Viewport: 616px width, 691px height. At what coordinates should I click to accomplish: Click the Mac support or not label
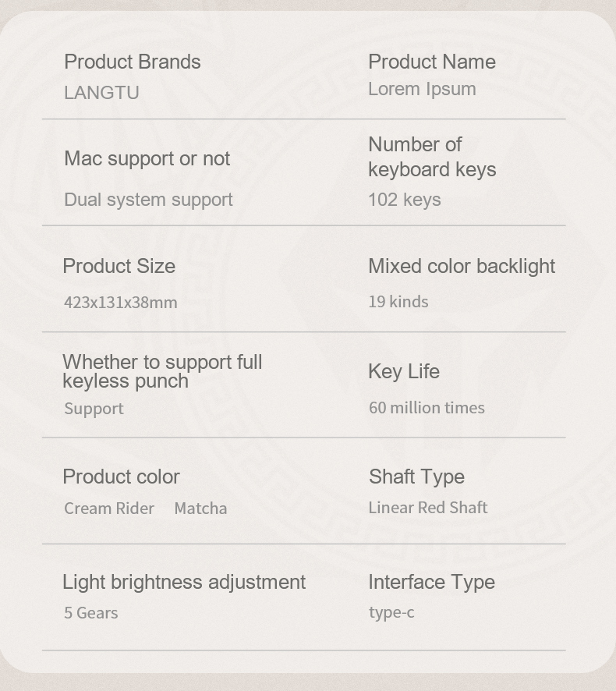coord(147,159)
